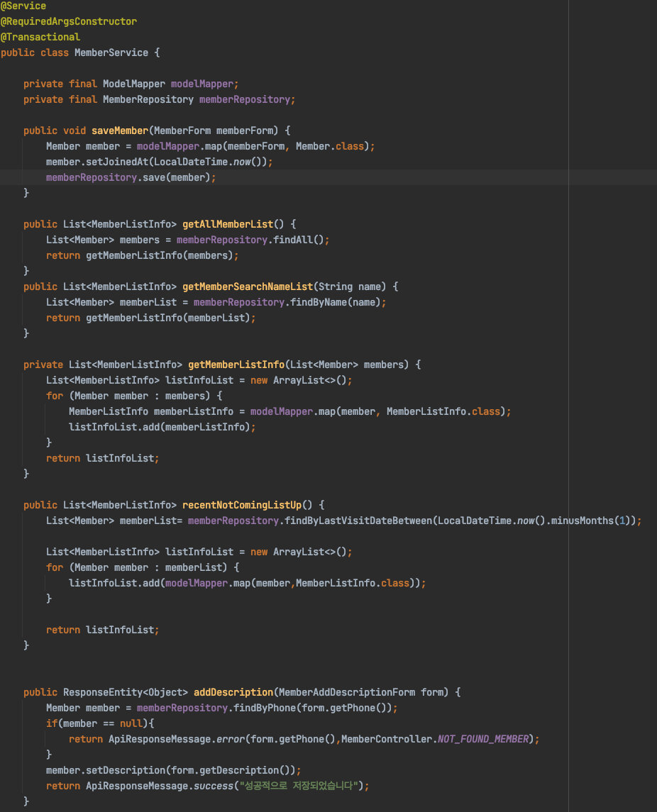The height and width of the screenshot is (812, 657).
Task: Click the minusMonths(1) call
Action: click(x=591, y=521)
